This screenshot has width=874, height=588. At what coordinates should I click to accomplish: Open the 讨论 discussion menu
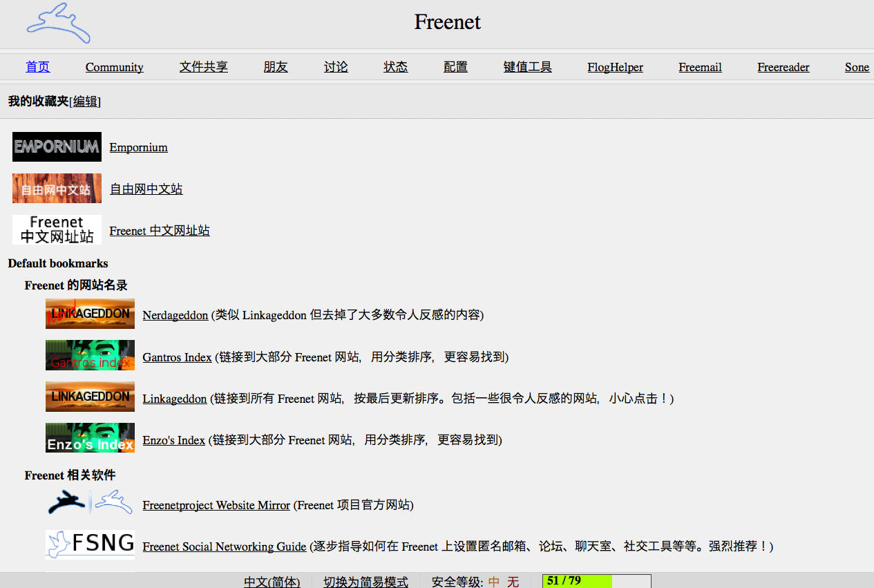[336, 67]
